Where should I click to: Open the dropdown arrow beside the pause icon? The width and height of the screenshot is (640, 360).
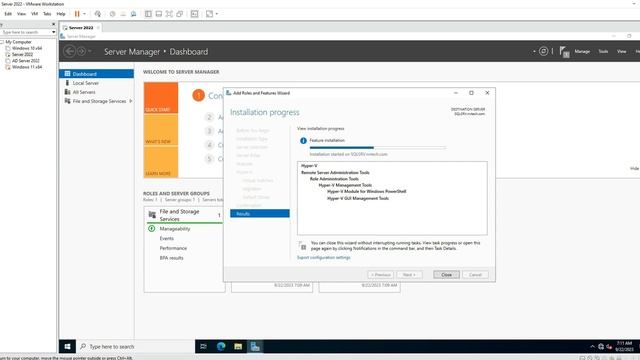click(84, 14)
